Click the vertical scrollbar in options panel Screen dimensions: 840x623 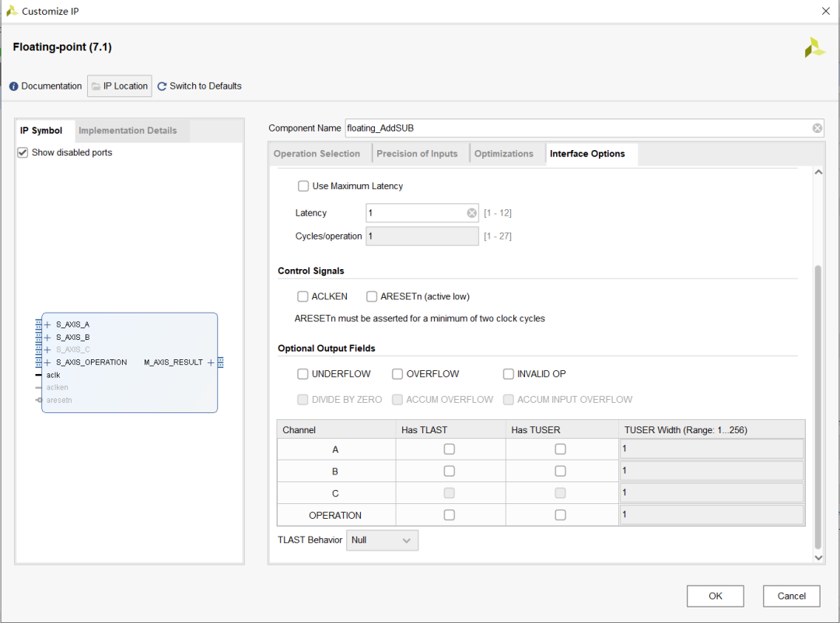[817, 404]
